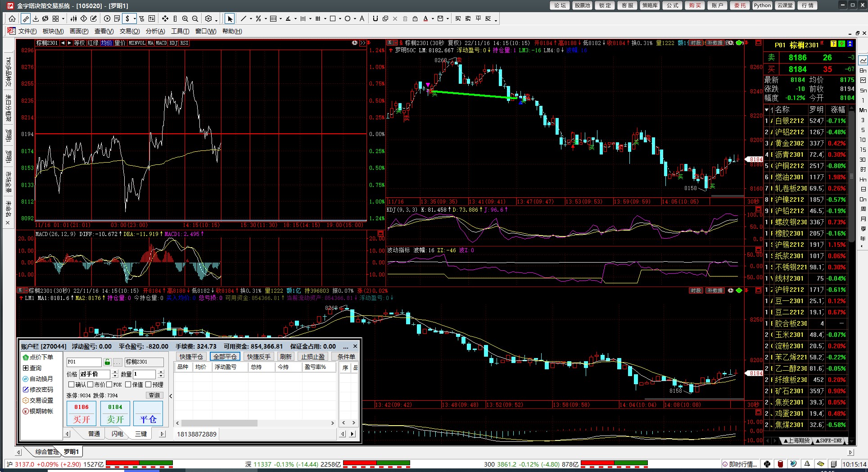Toggle the 预埋 checkbox

click(148, 385)
